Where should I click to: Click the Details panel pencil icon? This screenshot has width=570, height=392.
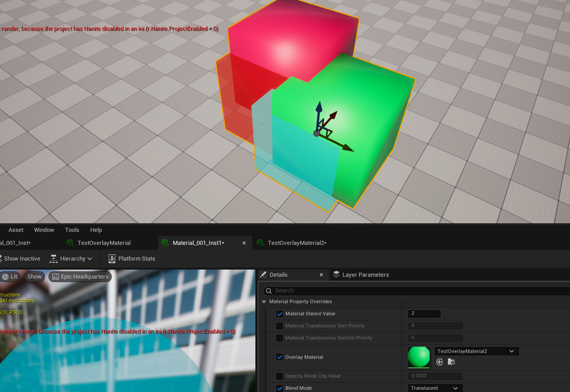(263, 274)
